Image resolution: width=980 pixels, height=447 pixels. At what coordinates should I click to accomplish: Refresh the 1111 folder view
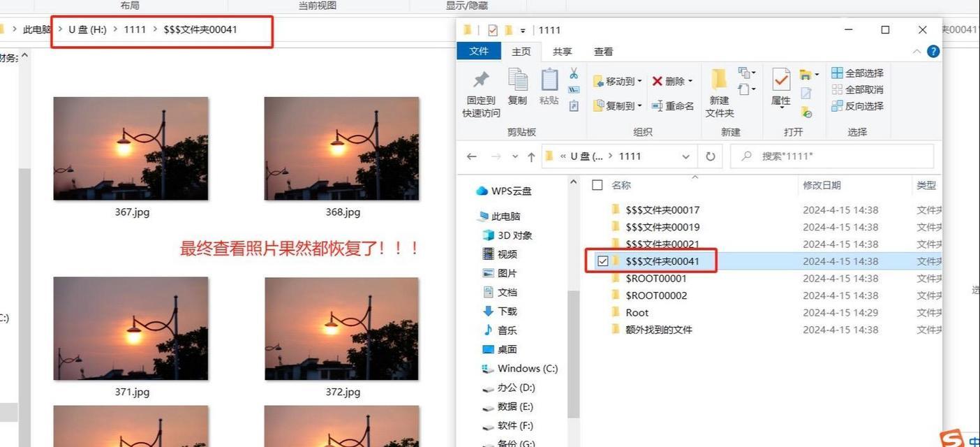pyautogui.click(x=711, y=156)
